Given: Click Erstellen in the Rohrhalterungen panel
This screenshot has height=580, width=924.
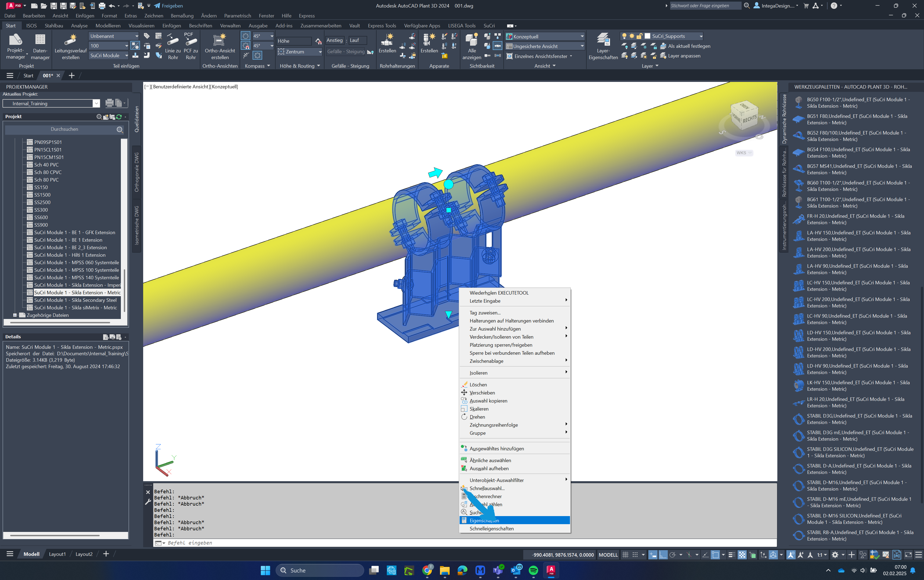Looking at the screenshot, I should pyautogui.click(x=387, y=43).
